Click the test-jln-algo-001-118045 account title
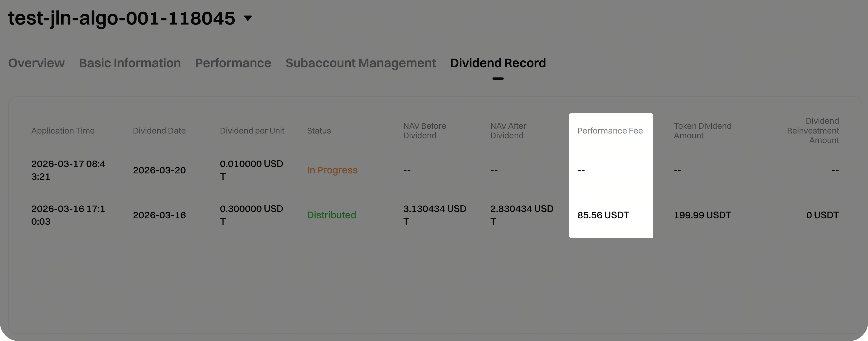This screenshot has width=868, height=341. point(121,18)
